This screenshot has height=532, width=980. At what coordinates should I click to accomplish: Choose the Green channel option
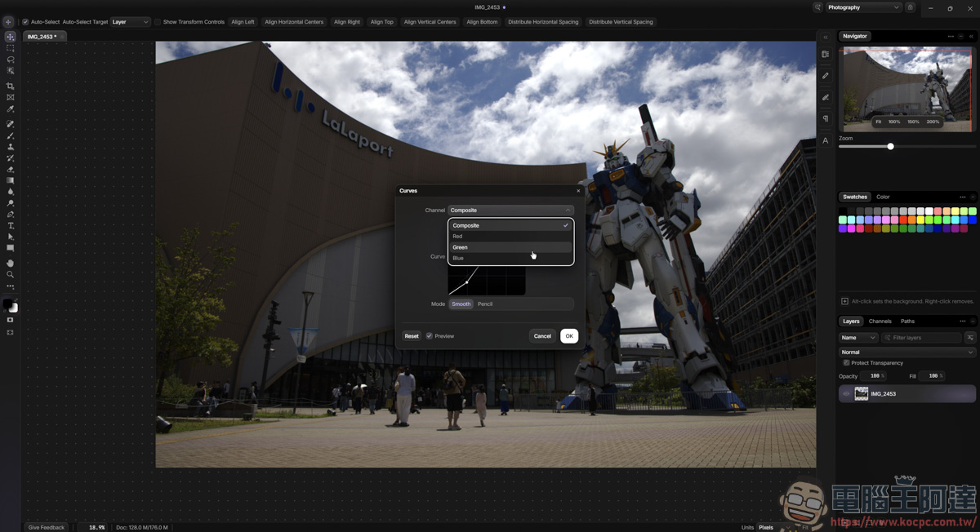pos(510,247)
